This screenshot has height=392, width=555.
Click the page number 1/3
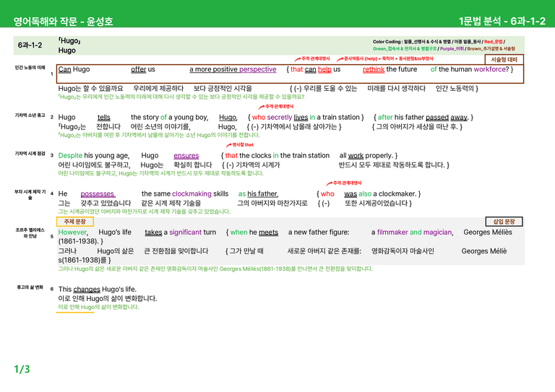tap(22, 370)
